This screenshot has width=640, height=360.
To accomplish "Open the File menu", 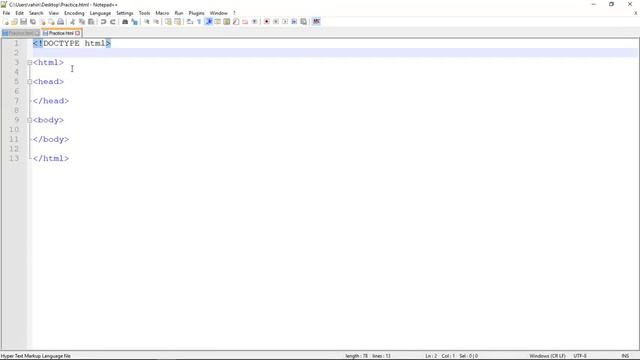I will pos(6,13).
